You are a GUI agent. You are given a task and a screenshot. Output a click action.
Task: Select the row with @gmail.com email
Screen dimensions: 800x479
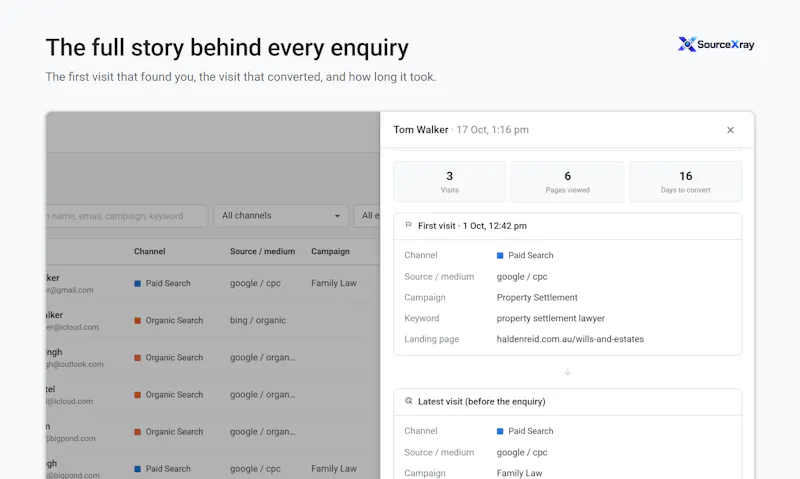[x=213, y=284]
